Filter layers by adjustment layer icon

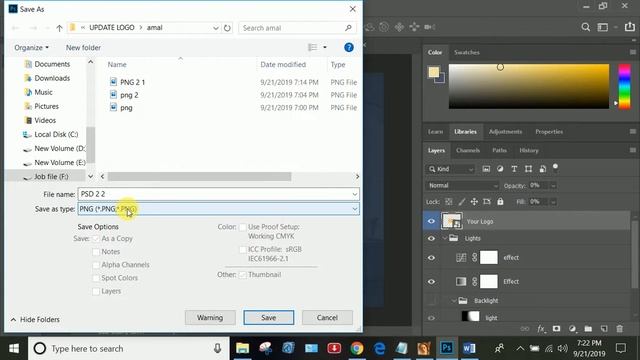(500, 169)
